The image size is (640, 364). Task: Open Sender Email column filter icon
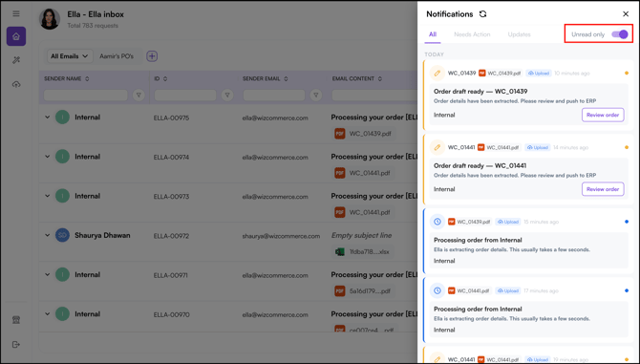[x=315, y=96]
